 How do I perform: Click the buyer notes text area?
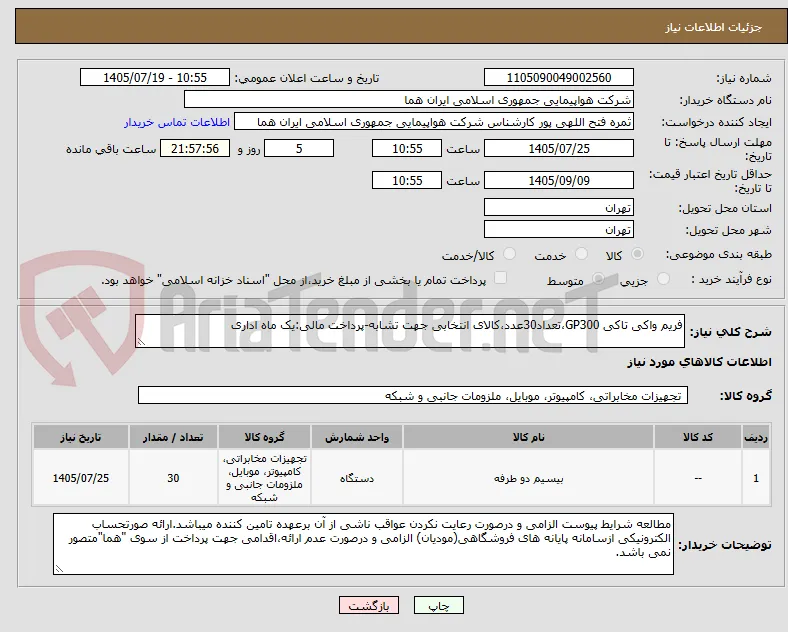363,544
